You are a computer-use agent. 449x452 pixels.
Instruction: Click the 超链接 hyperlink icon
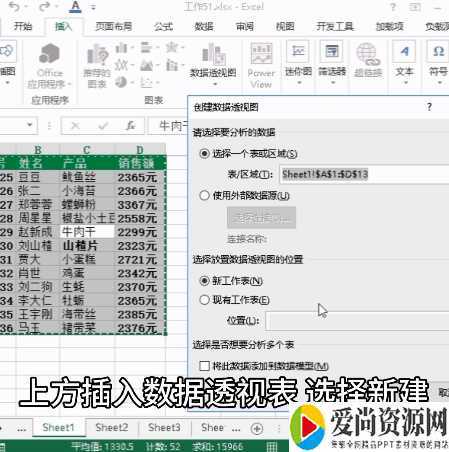pos(368,54)
